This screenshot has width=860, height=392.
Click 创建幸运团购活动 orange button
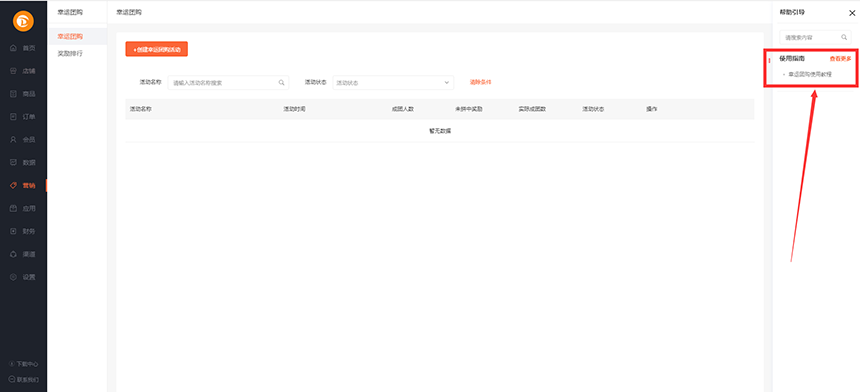[157, 49]
